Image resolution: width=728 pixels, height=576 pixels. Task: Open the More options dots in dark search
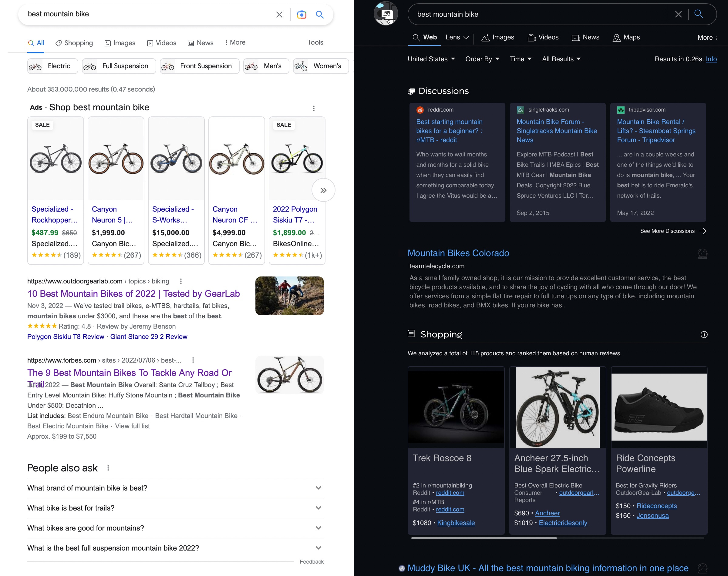[716, 38]
